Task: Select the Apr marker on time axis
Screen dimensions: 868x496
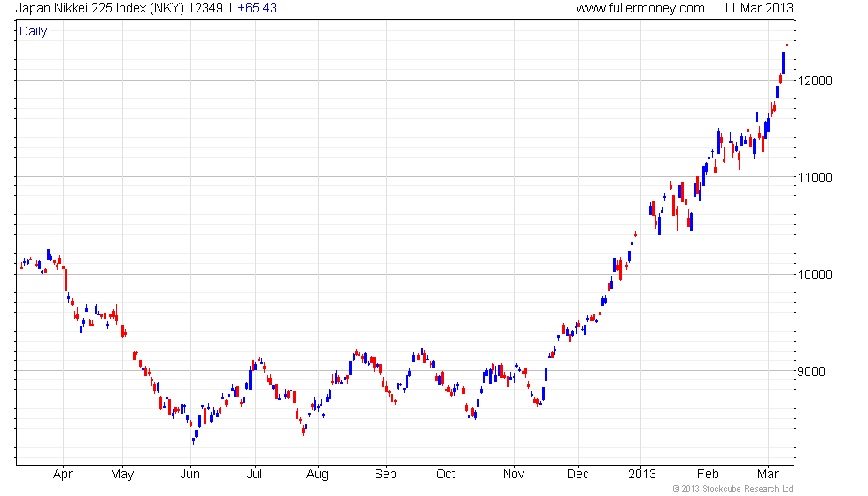Action: coord(63,474)
